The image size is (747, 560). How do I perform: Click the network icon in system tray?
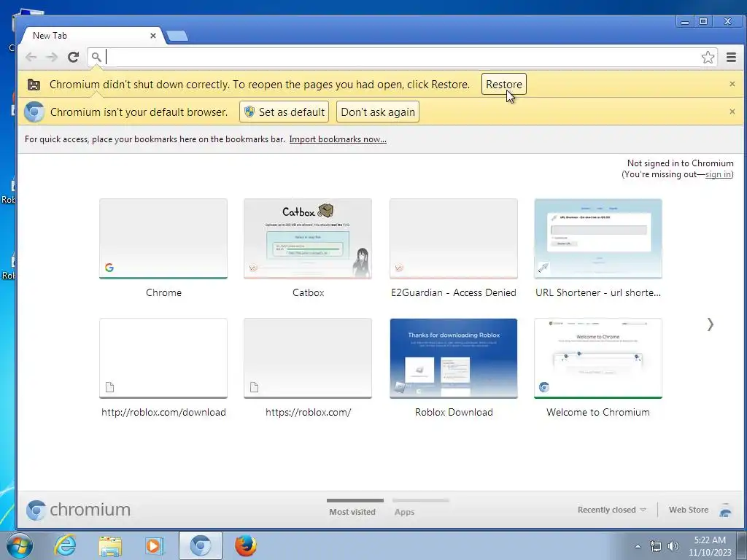[x=656, y=546]
